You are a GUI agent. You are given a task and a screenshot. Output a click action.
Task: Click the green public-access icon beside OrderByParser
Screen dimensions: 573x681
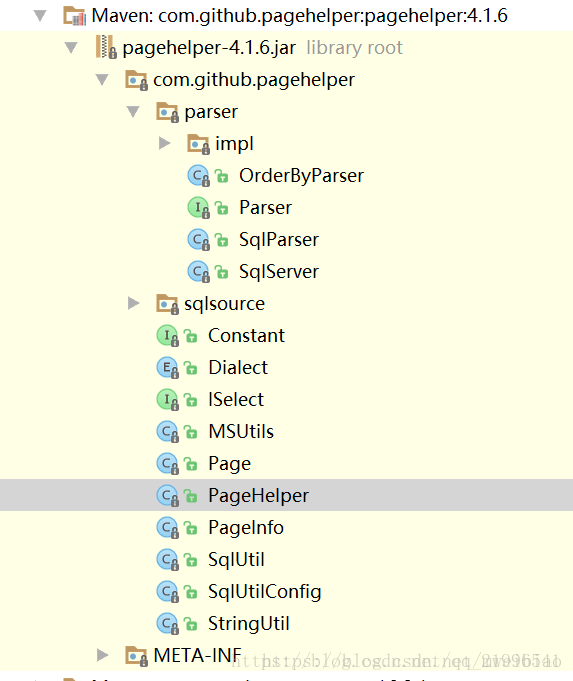(222, 176)
